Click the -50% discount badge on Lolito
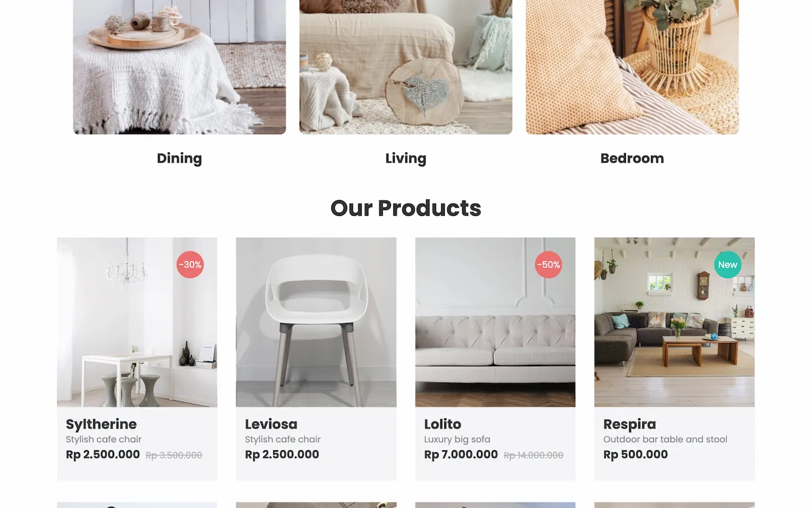 tap(548, 265)
